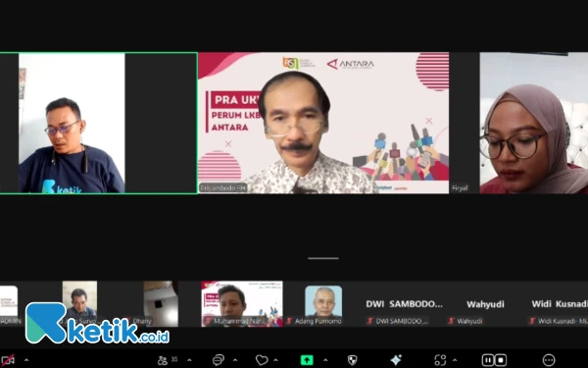Click the name label 'Firyal'
Viewport: 588px width, 368px height.
[460, 188]
